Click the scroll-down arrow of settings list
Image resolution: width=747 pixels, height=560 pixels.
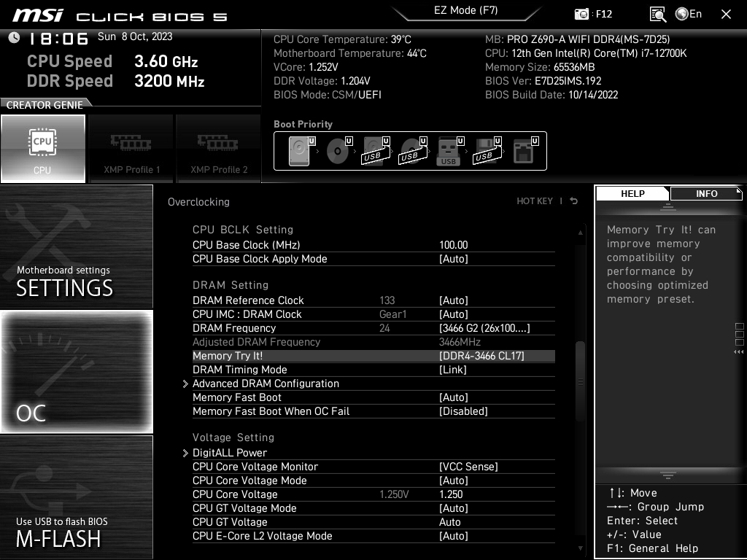[580, 548]
